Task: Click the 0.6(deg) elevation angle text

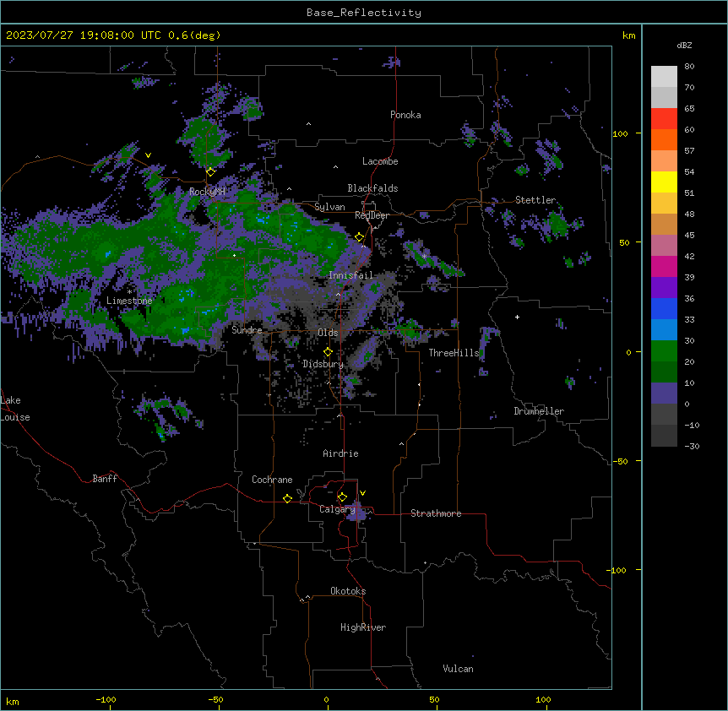Action: [194, 35]
